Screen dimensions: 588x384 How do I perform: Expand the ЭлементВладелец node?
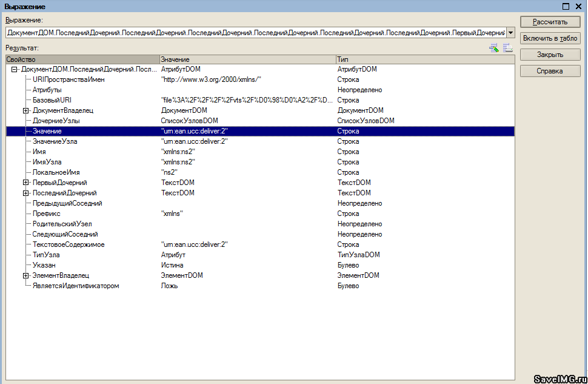click(25, 275)
